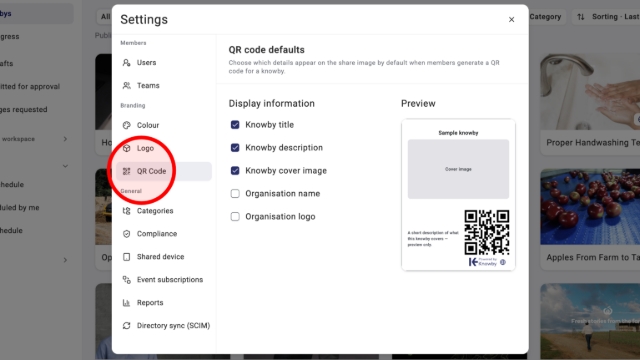Switch to the Teams settings
The image size is (640, 360).
point(164,85)
